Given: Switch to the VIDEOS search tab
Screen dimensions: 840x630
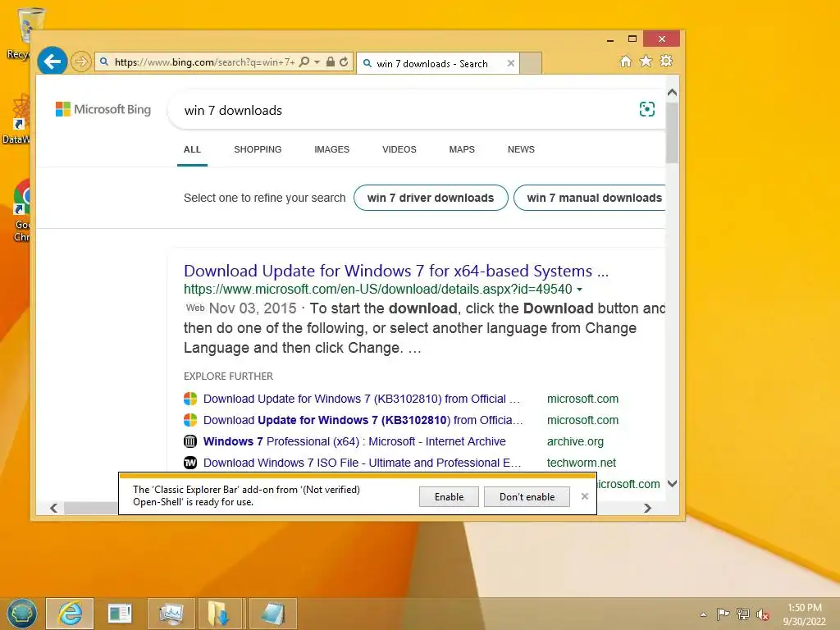Looking at the screenshot, I should click(399, 149).
